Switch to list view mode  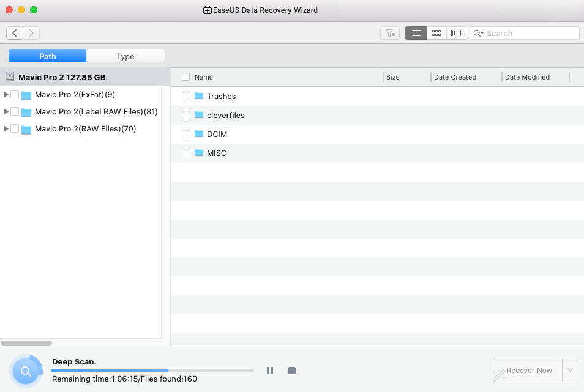click(x=416, y=33)
